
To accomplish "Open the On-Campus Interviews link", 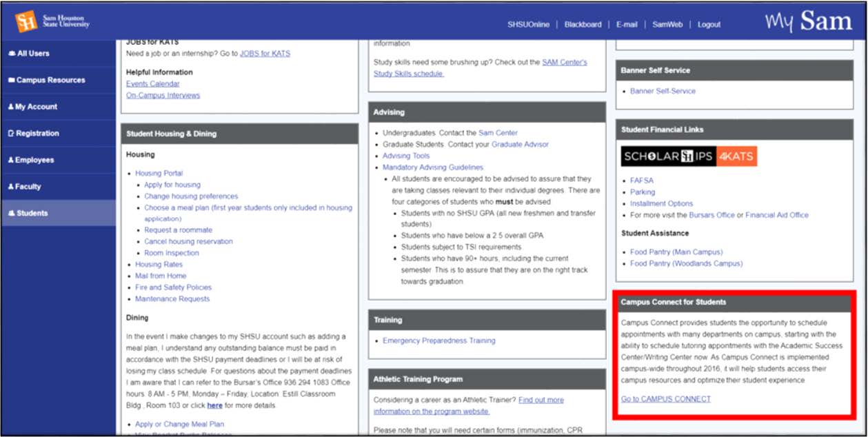I will pyautogui.click(x=163, y=96).
